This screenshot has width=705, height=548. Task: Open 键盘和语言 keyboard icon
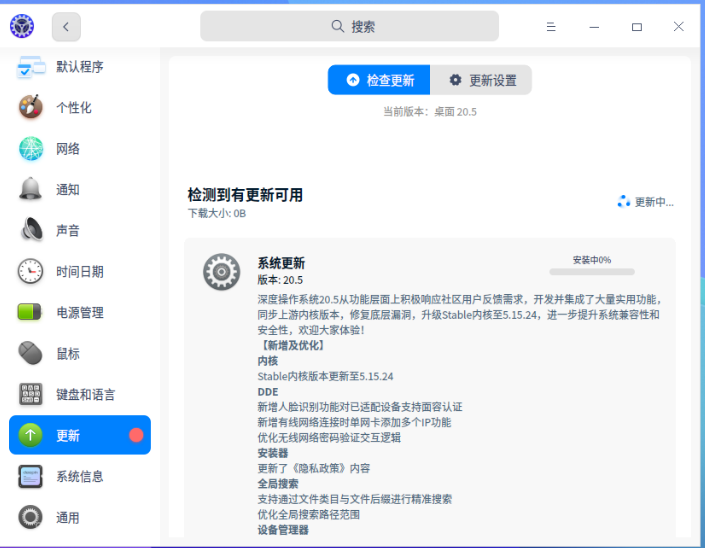(31, 394)
